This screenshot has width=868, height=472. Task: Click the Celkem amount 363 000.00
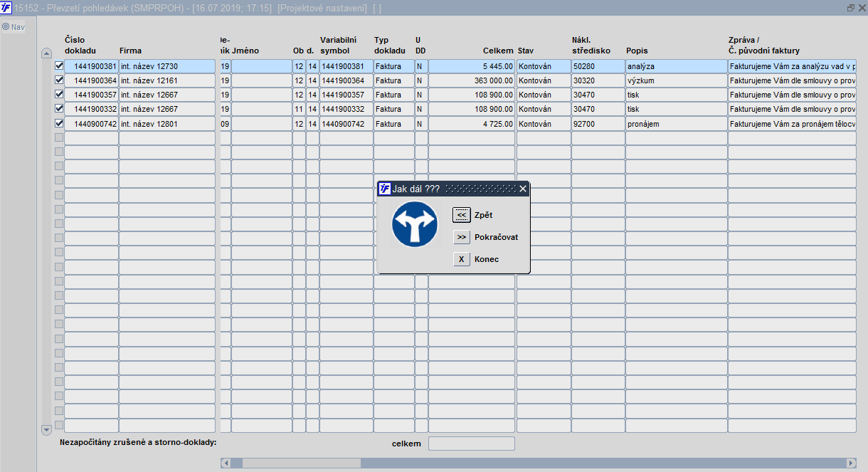[472, 80]
